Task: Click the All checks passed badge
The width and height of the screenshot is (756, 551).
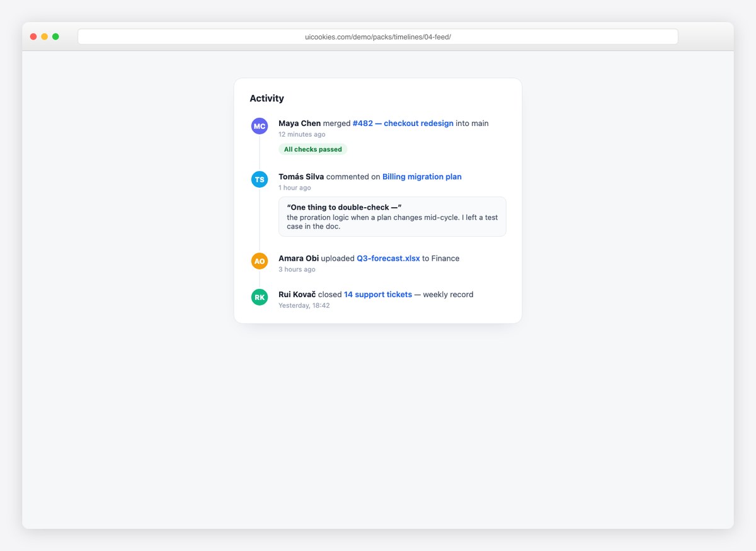Action: [x=313, y=149]
